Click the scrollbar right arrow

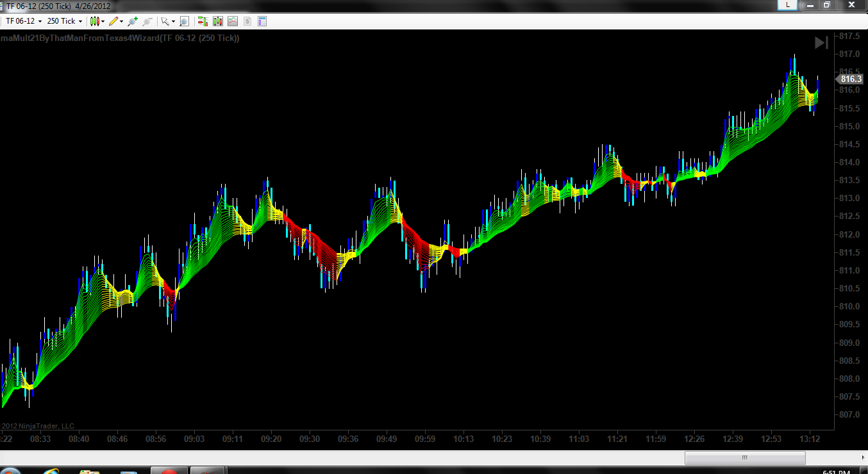tap(862, 457)
